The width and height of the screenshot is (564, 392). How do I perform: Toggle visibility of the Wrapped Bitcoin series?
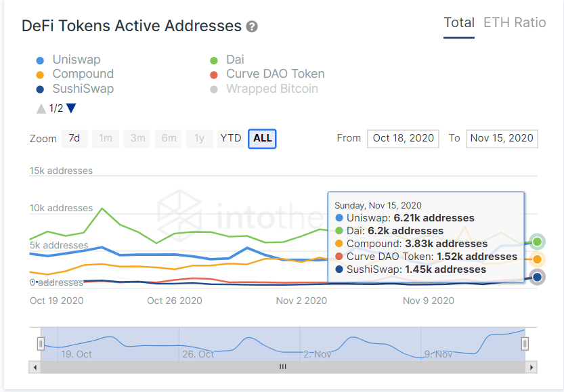271,89
